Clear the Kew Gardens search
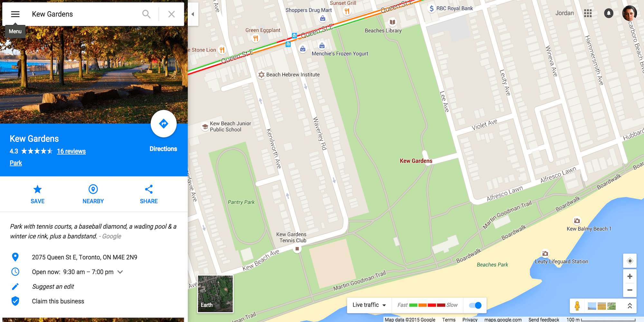Viewport: 644px width, 322px height. coord(171,14)
